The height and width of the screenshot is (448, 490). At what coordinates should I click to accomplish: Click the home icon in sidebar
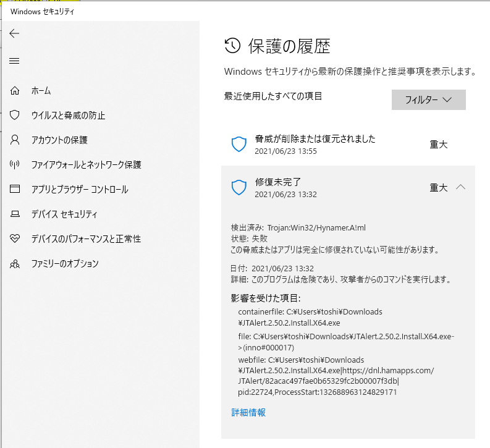point(15,91)
